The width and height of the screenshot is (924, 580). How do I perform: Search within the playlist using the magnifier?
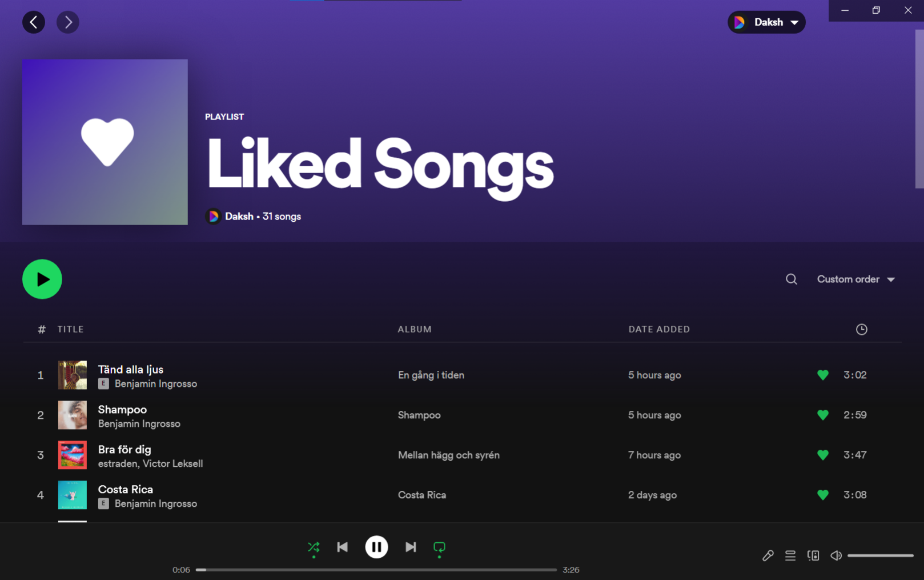[x=792, y=279]
